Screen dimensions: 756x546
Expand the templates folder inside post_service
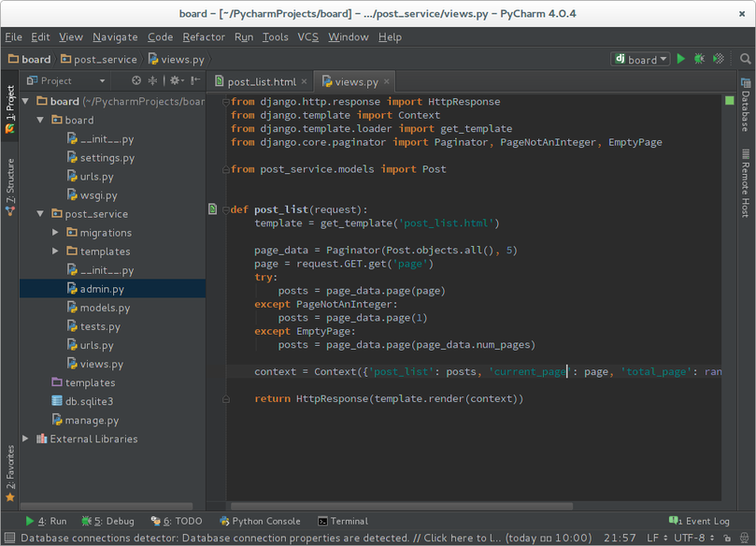click(x=55, y=251)
